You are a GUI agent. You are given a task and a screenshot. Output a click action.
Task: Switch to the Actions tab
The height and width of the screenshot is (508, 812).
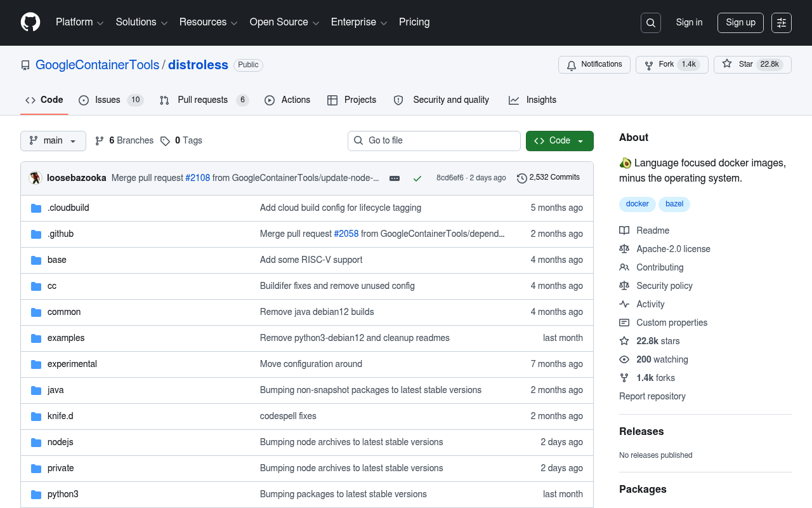click(x=287, y=100)
